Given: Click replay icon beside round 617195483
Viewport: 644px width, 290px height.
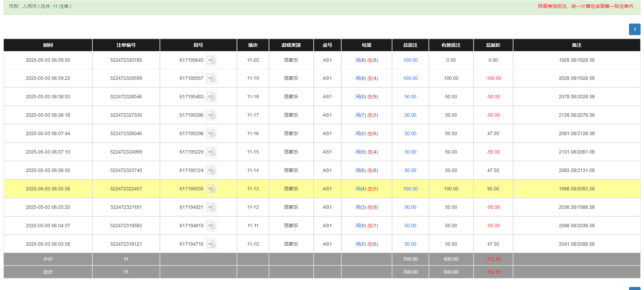Looking at the screenshot, I should [211, 97].
